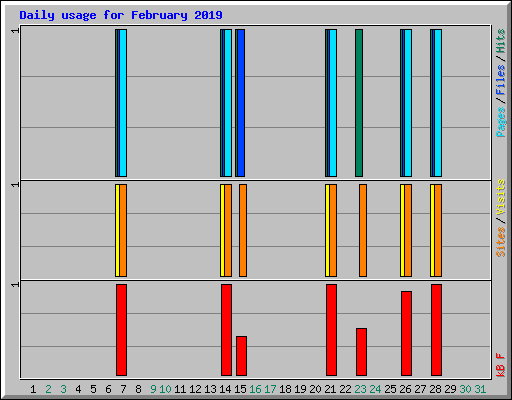Click x-axis day label "15"
The height and width of the screenshot is (400, 512).
click(x=240, y=389)
